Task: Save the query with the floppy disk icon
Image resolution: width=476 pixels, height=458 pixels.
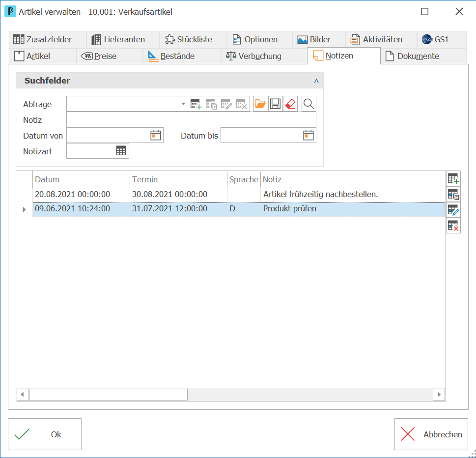Action: (x=276, y=104)
